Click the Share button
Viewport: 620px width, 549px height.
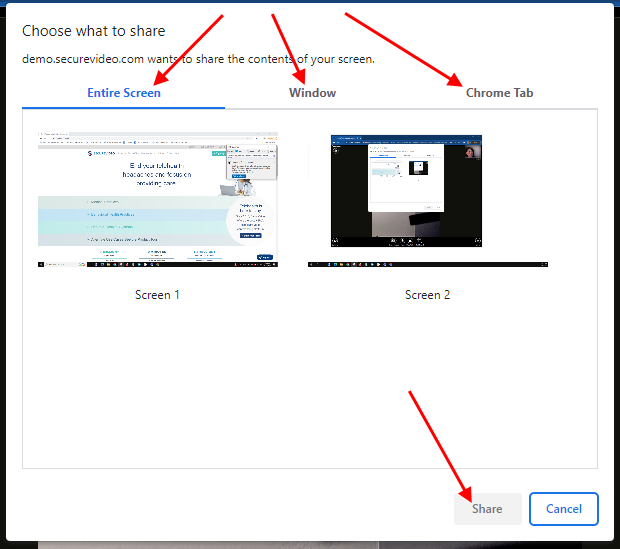(487, 509)
